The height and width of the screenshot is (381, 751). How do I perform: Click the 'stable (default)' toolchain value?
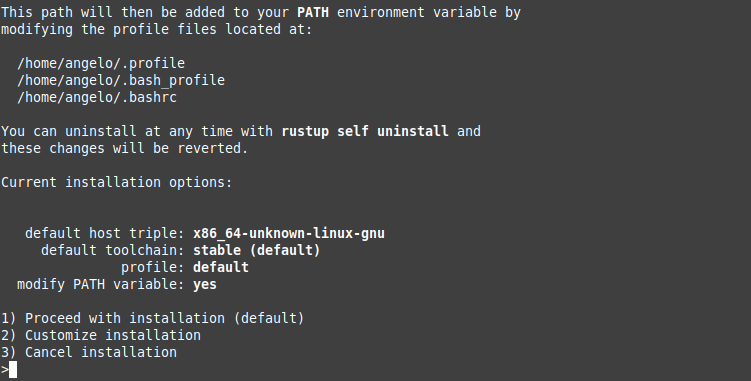coord(257,250)
